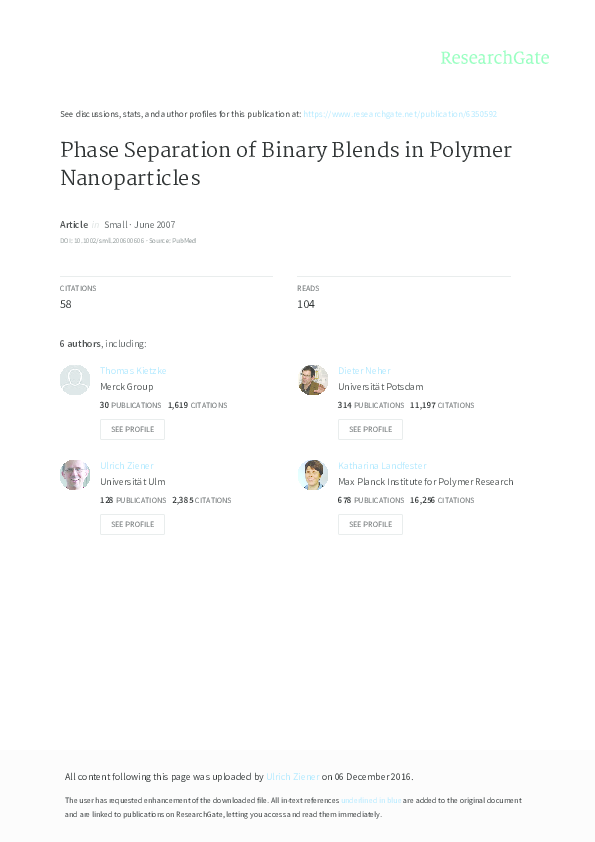595x842 pixels.
Task: Click SEE PROFILE under Ulrich Ziener
Action: click(x=132, y=524)
